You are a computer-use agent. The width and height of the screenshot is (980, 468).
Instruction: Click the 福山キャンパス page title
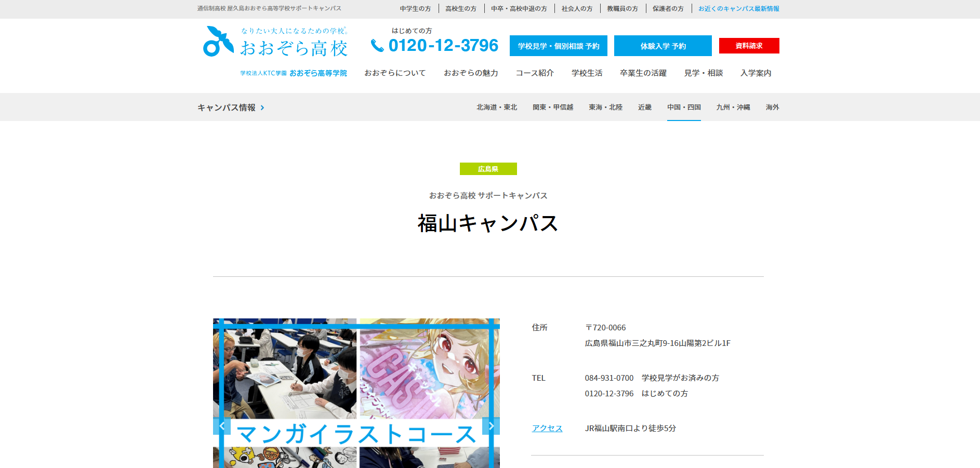(x=488, y=223)
